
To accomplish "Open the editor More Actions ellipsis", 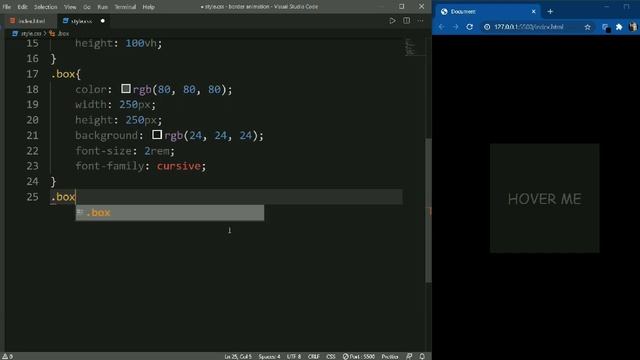I will point(420,21).
